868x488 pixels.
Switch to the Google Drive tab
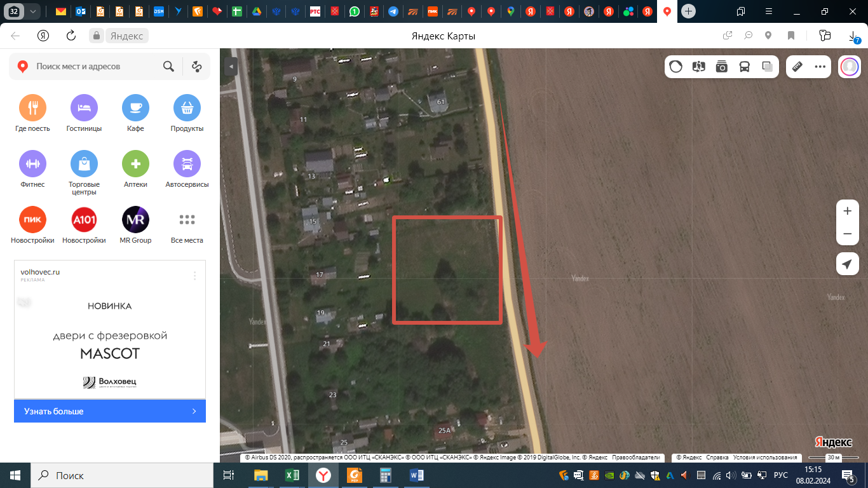tap(256, 11)
